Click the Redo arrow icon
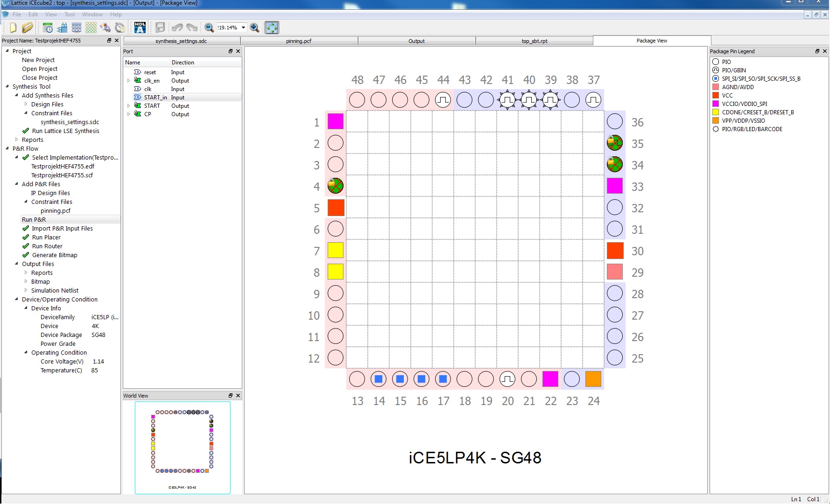Image resolution: width=830 pixels, height=504 pixels. click(192, 28)
